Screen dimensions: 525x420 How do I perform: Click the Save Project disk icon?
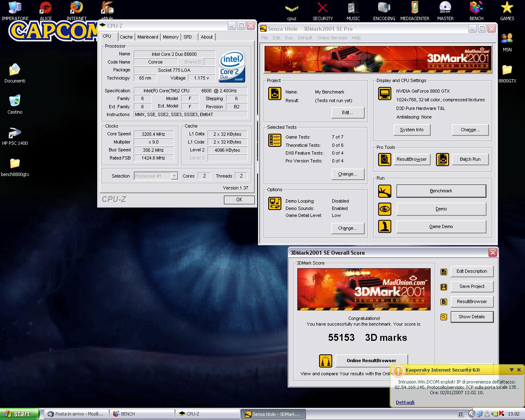coord(443,287)
